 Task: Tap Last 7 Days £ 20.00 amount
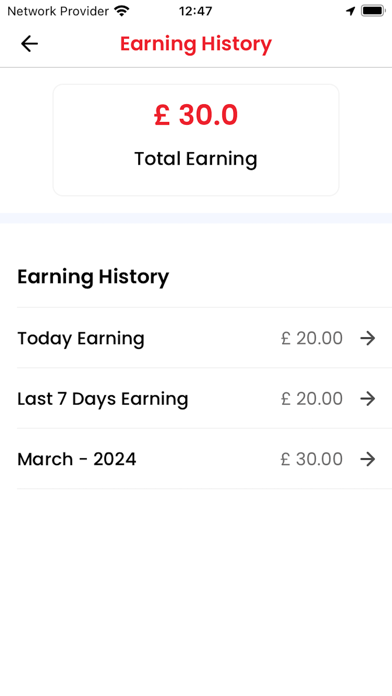click(312, 399)
